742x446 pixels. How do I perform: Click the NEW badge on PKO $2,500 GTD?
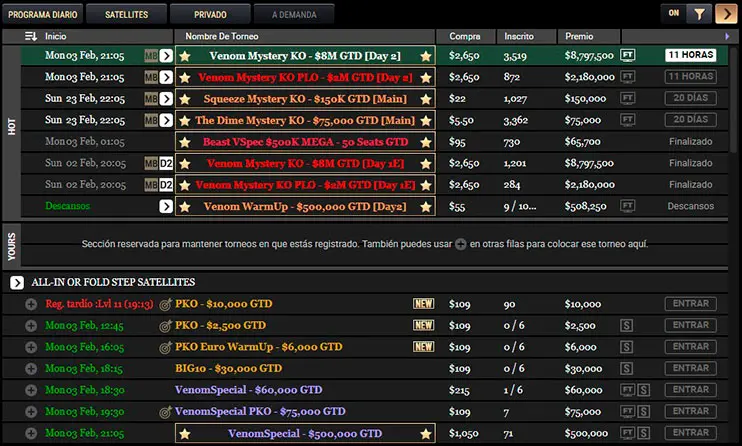pos(424,326)
